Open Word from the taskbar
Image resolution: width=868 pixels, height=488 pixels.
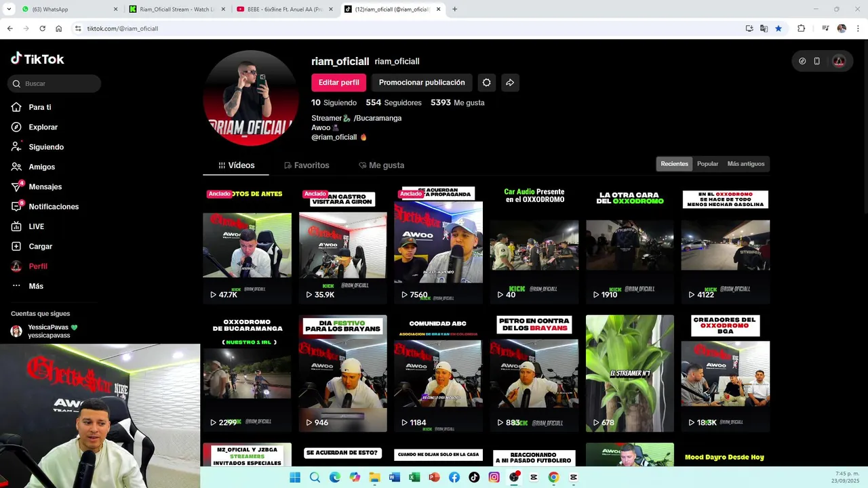395,477
